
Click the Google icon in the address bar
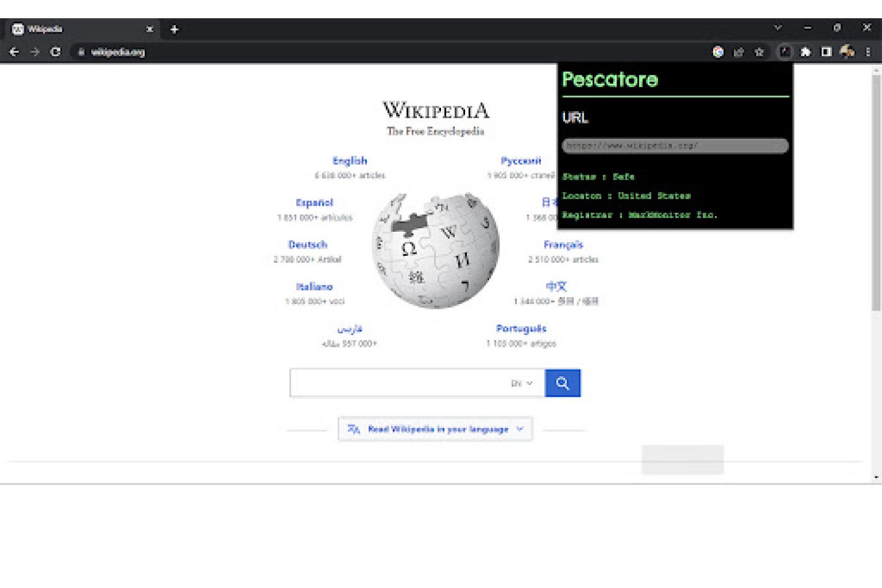(x=718, y=52)
